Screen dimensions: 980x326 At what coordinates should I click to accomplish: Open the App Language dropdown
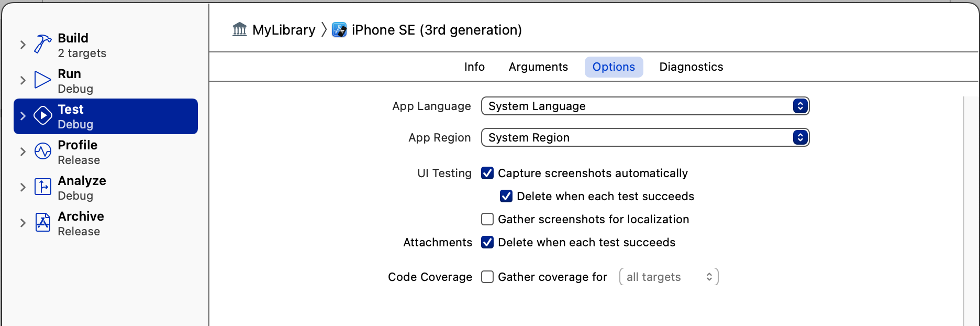point(645,106)
